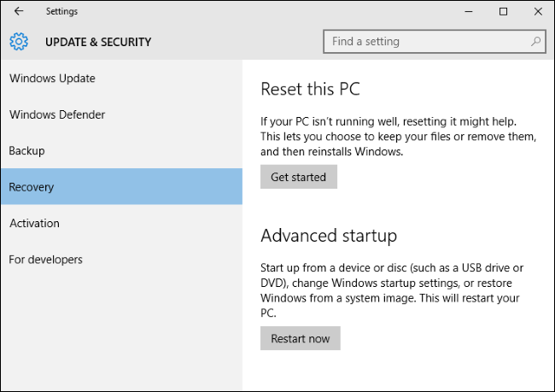Maximize the Settings window
555x392 pixels.
[x=503, y=11]
